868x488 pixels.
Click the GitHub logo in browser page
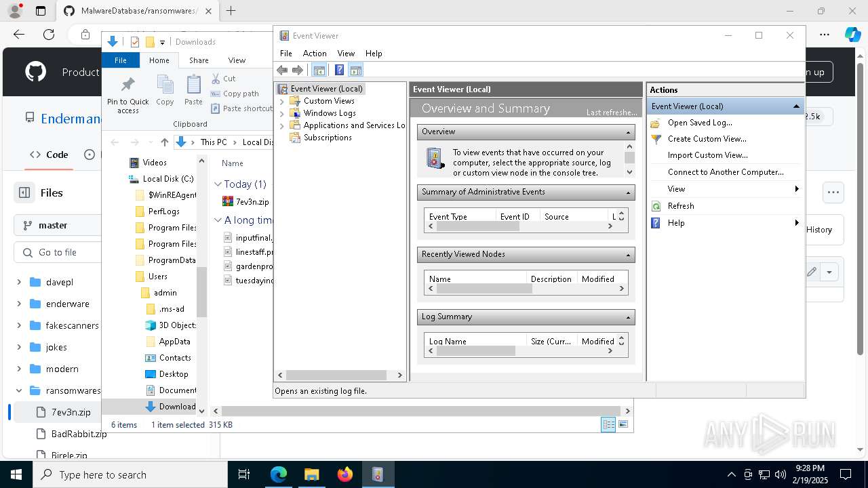(35, 72)
